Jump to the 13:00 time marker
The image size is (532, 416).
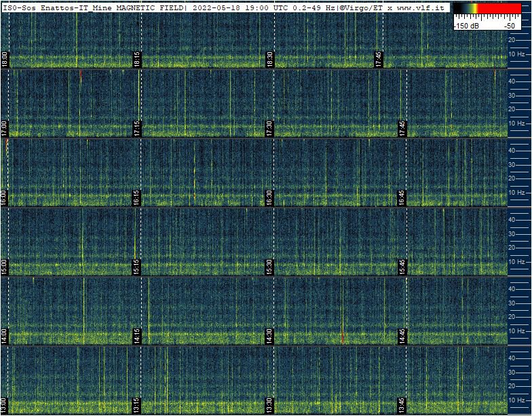click(x=5, y=405)
